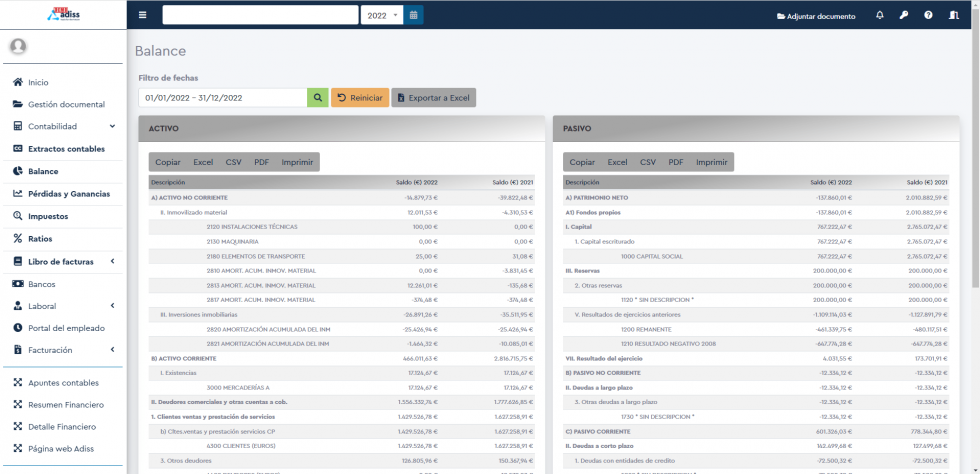Viewport: 980px width, 474px height.
Task: Toggle the hamburger sidebar menu
Action: coord(142,15)
